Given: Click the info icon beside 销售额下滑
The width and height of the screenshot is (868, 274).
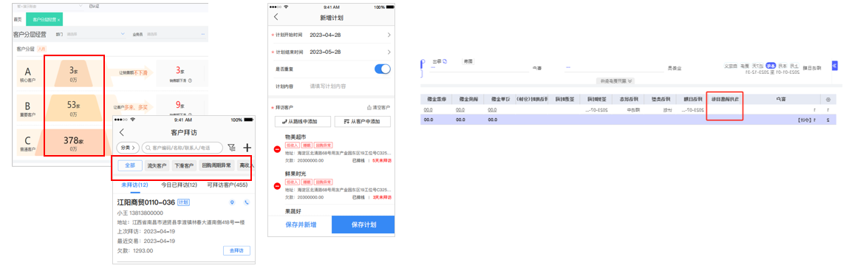Looking at the screenshot, I should pyautogui.click(x=190, y=81).
